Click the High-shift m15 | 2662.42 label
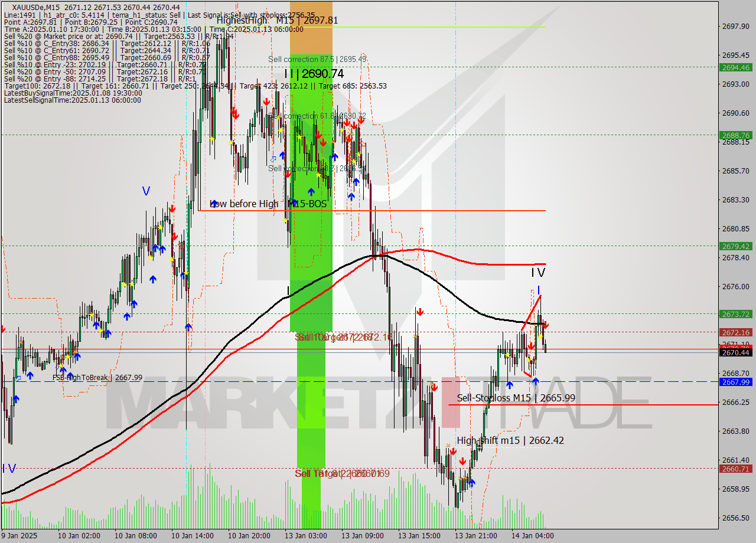Viewport: 756px width, 543px height. (510, 440)
